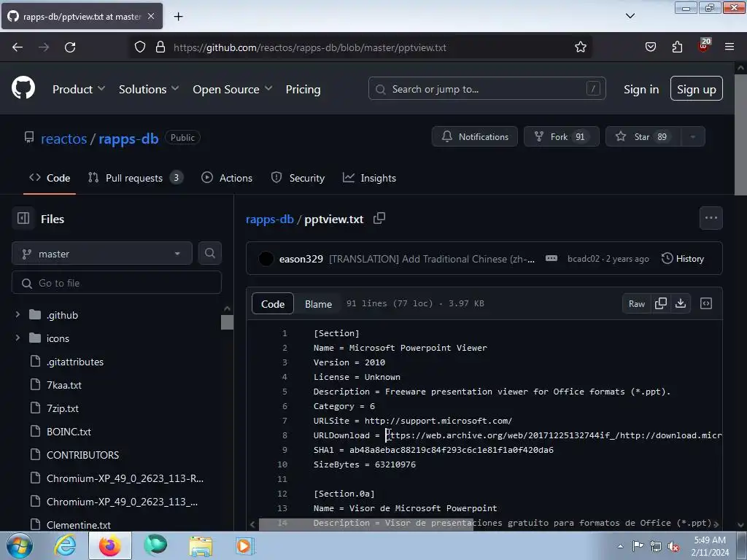The image size is (747, 560).
Task: Click the tracking protection shield icon
Action: (139, 47)
